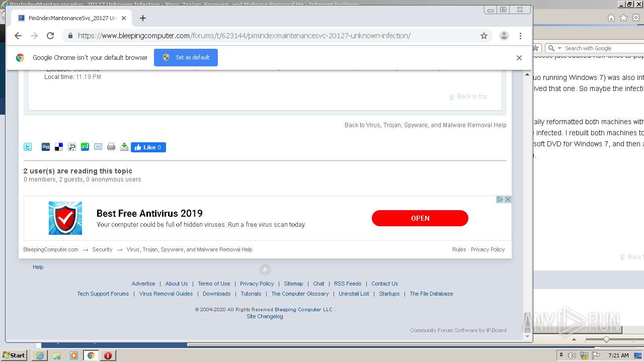The height and width of the screenshot is (362, 644).
Task: Open Terms of Use footer link
Action: pyautogui.click(x=214, y=284)
